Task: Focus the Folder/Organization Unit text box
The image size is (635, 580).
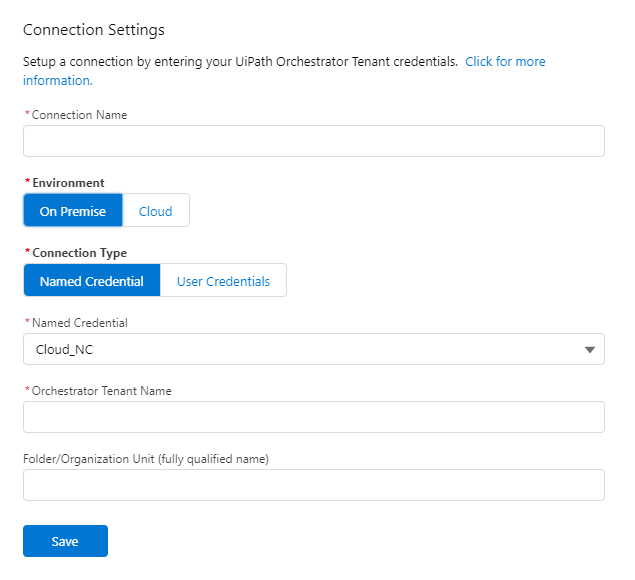Action: click(313, 485)
